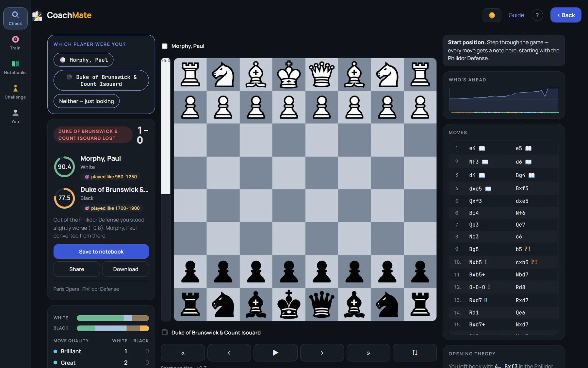Go to move 7... Qe7
This screenshot has width=588, height=368.
coord(520,225)
